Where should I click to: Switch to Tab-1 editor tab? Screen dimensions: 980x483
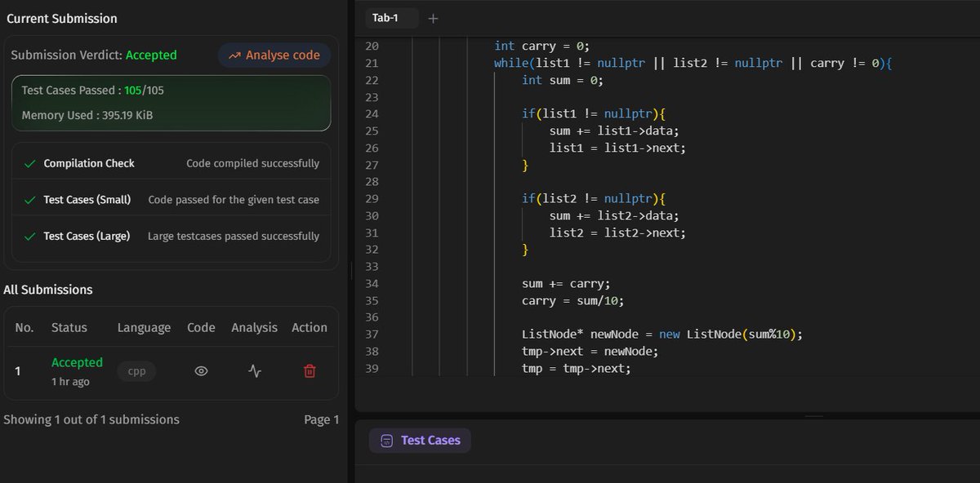click(x=391, y=18)
